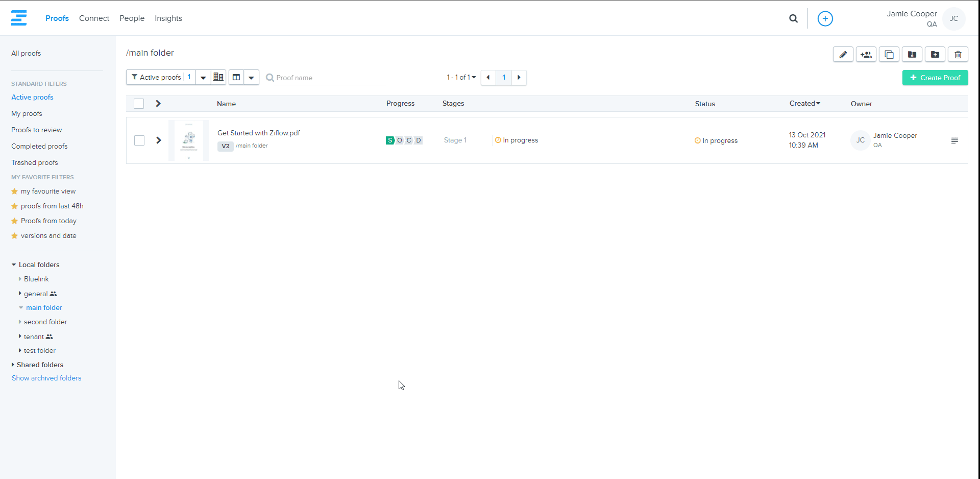The image size is (980, 479).
Task: Click the buildings icon in filter bar
Action: [x=218, y=77]
